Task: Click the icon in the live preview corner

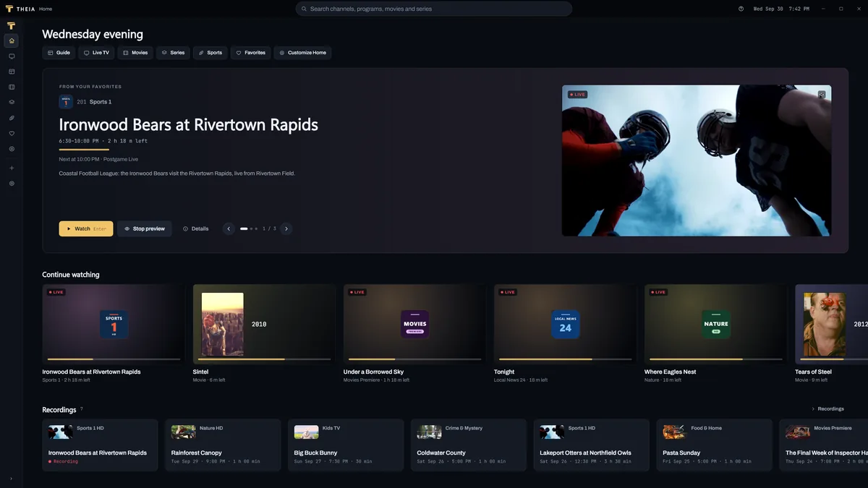Action: coord(822,95)
